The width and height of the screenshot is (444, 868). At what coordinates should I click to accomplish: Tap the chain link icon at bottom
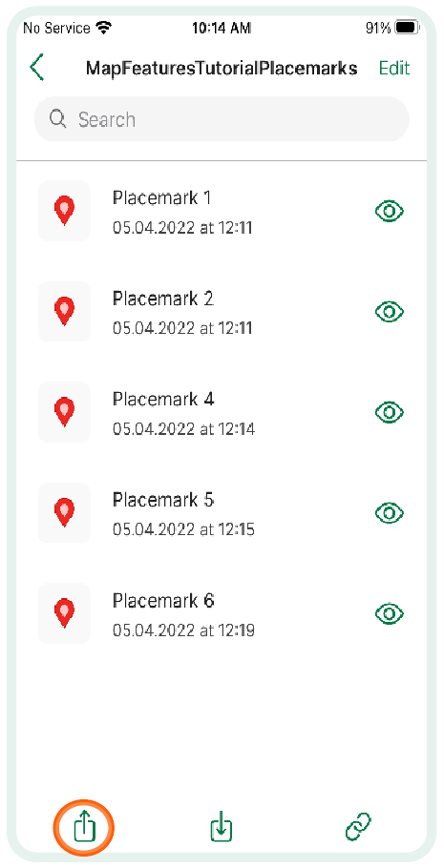358,828
